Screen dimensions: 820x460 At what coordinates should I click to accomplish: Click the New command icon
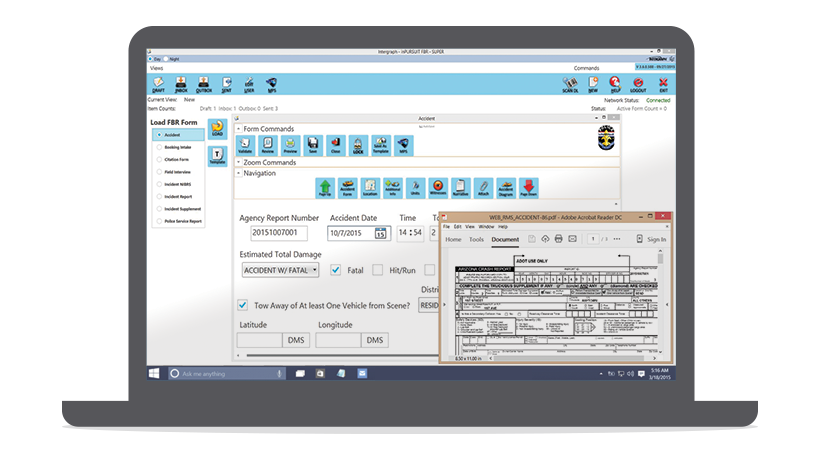tap(593, 84)
